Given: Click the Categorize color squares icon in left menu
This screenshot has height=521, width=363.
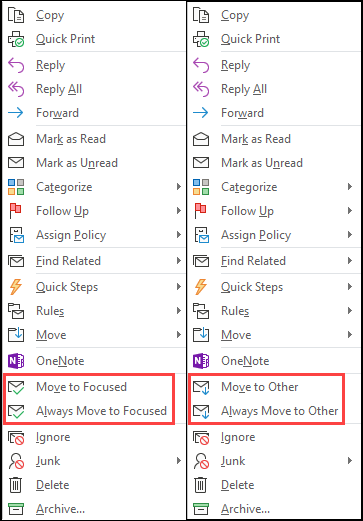Looking at the screenshot, I should click(x=16, y=187).
